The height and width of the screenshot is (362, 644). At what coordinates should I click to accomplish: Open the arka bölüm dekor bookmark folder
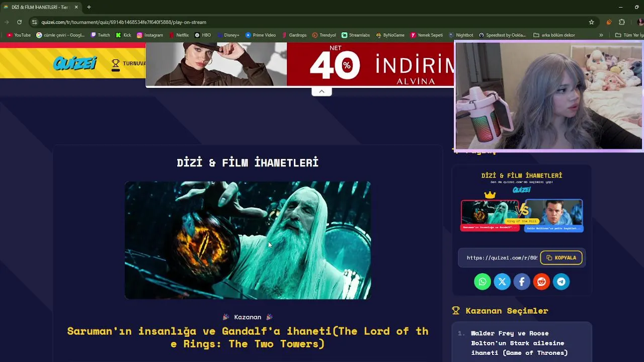pyautogui.click(x=554, y=35)
